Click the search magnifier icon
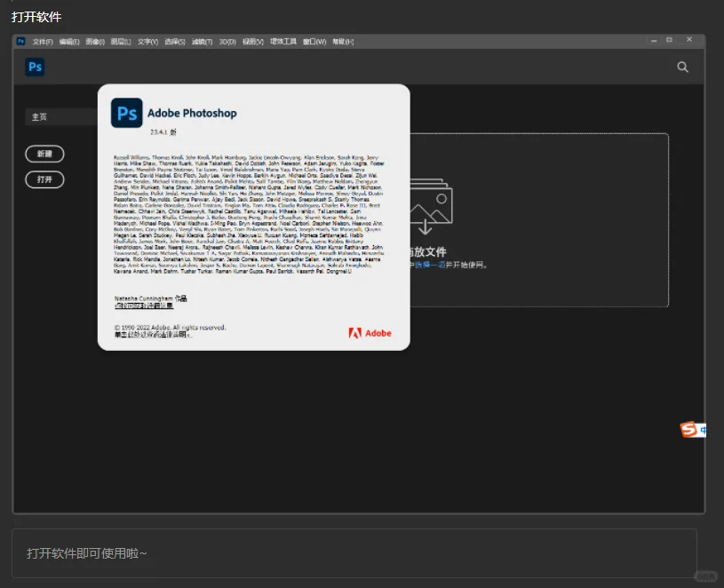Image resolution: width=724 pixels, height=588 pixels. pos(682,67)
